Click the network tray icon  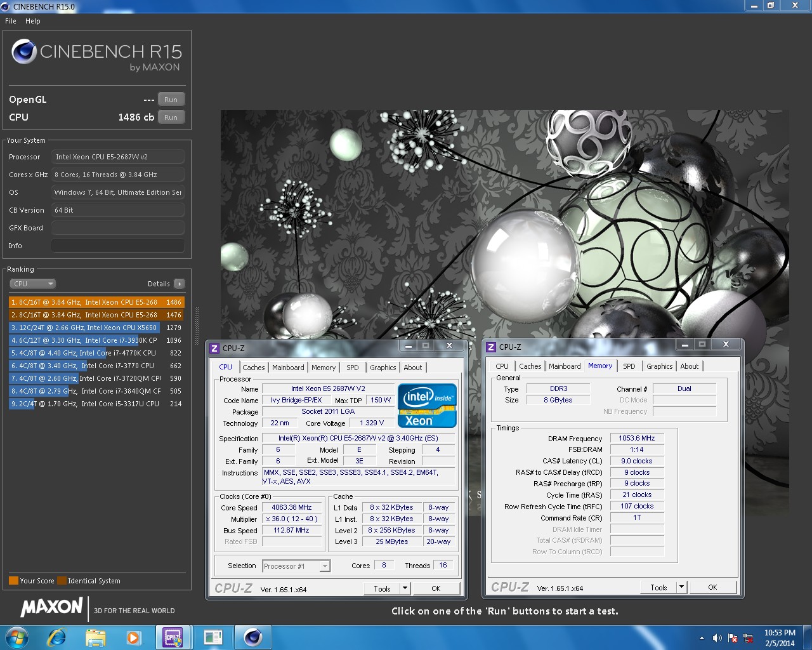click(749, 638)
